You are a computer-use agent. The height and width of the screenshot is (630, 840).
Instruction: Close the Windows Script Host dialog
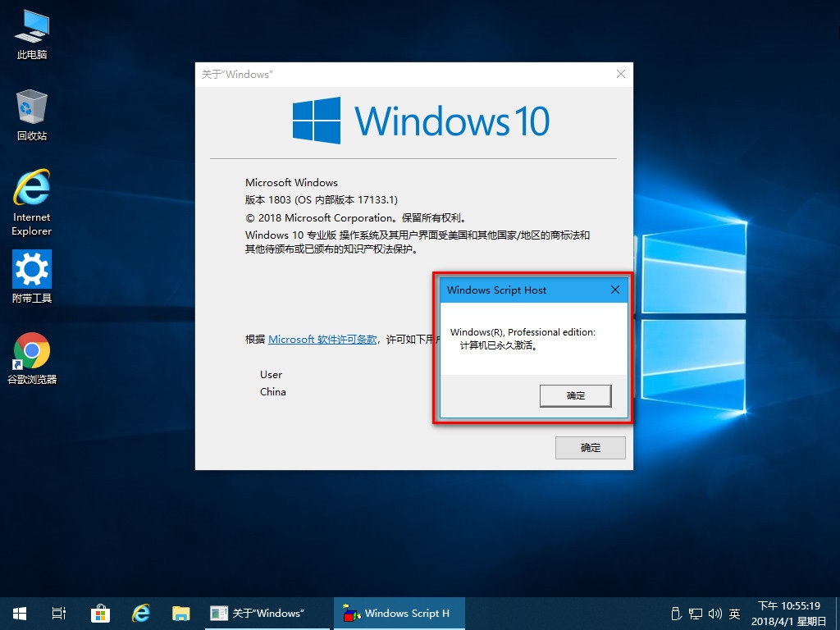point(615,290)
